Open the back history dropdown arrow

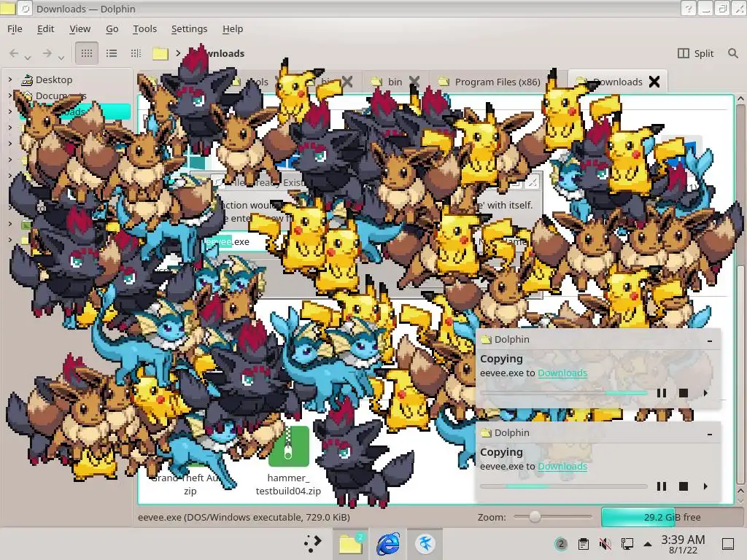(28, 58)
